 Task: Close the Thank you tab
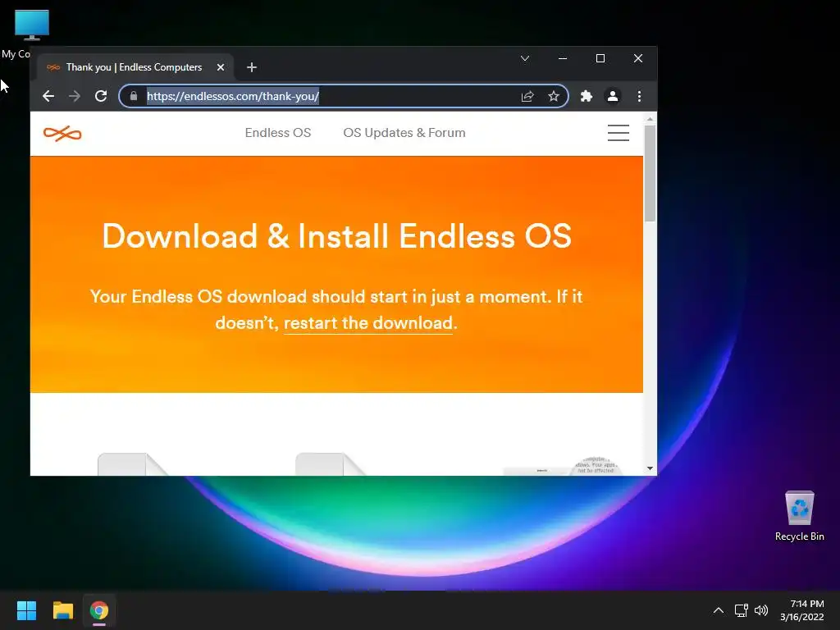pos(220,67)
